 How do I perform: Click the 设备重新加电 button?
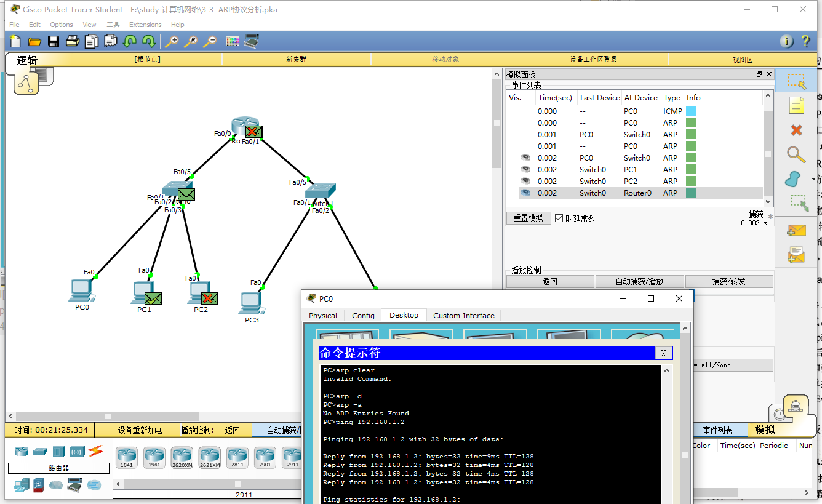(140, 430)
